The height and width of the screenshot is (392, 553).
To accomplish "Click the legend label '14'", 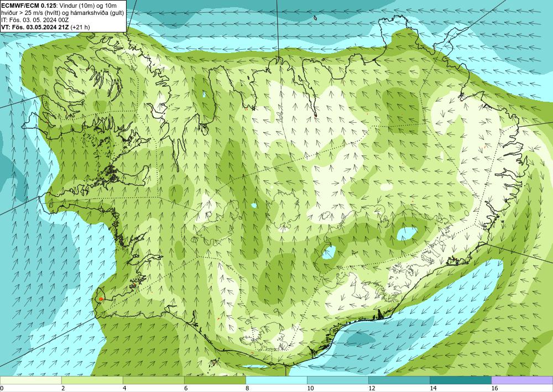I will point(433,388).
